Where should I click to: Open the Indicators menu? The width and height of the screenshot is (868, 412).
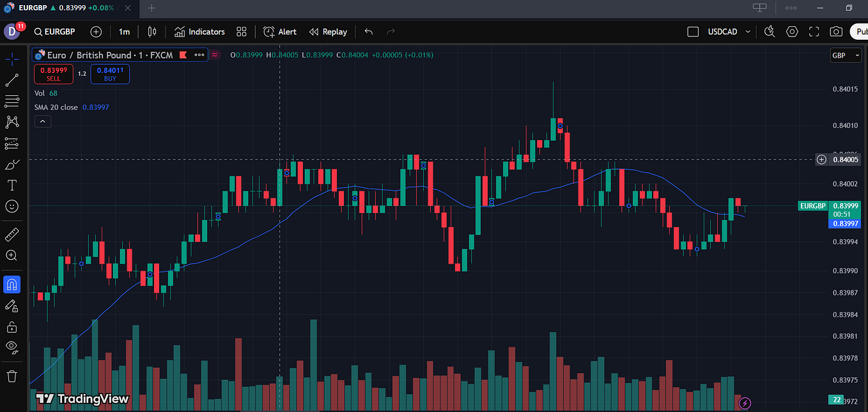point(199,31)
